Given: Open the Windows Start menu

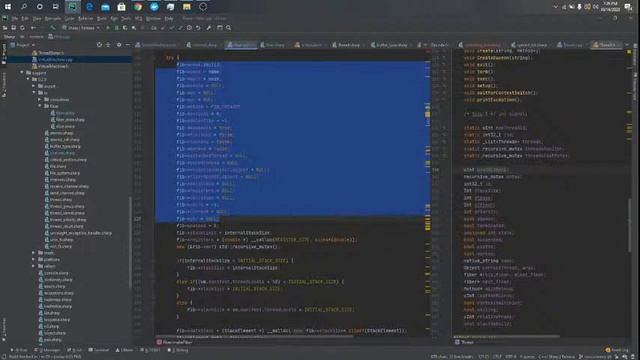Looking at the screenshot, I should tap(8, 7).
